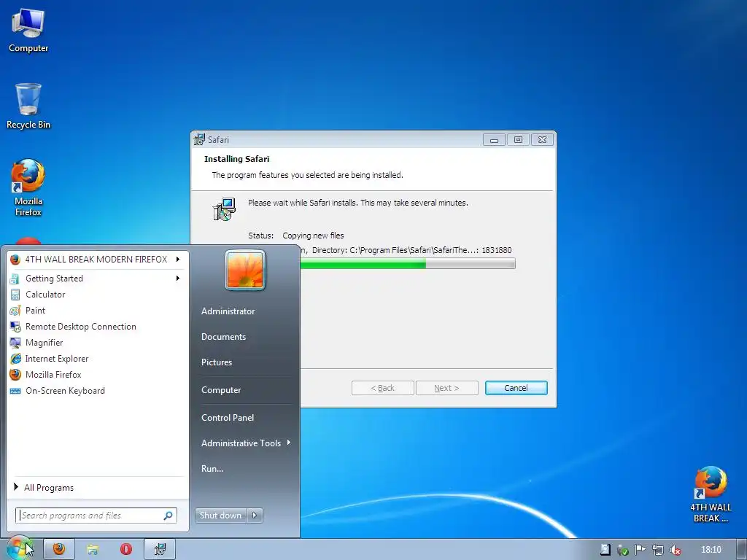Open Administrator user folder
Viewport: 747px width, 560px height.
[228, 311]
